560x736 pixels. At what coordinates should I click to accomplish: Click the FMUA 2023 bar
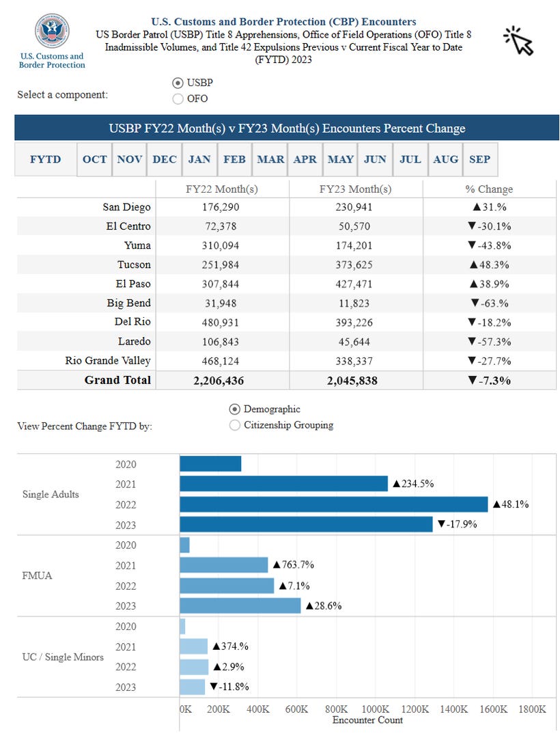point(240,605)
